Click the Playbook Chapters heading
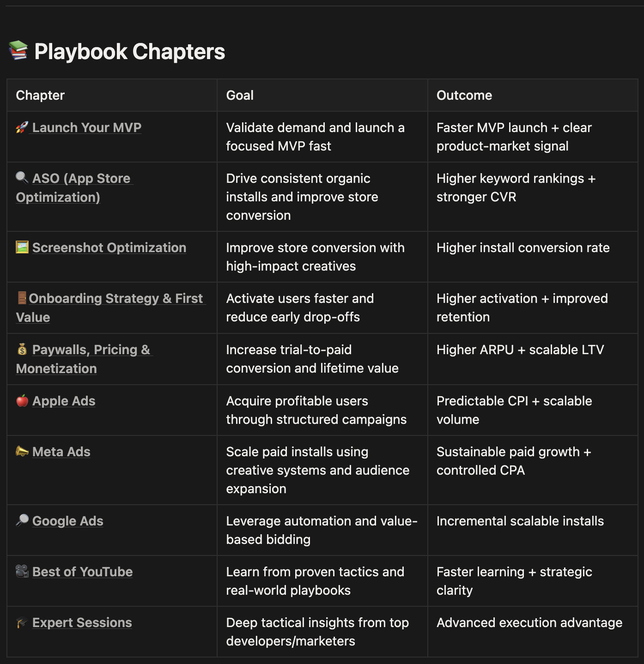Screen dimensions: 644x664 tap(129, 51)
